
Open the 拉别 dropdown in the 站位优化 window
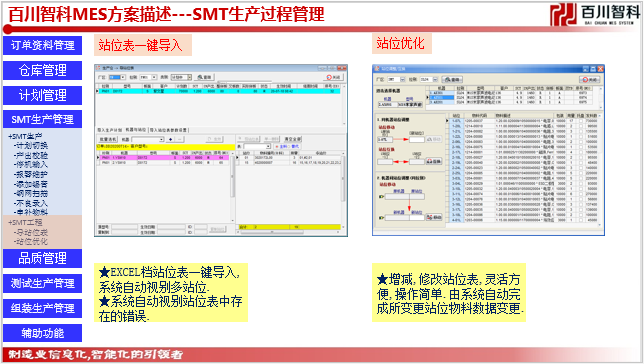[429, 79]
